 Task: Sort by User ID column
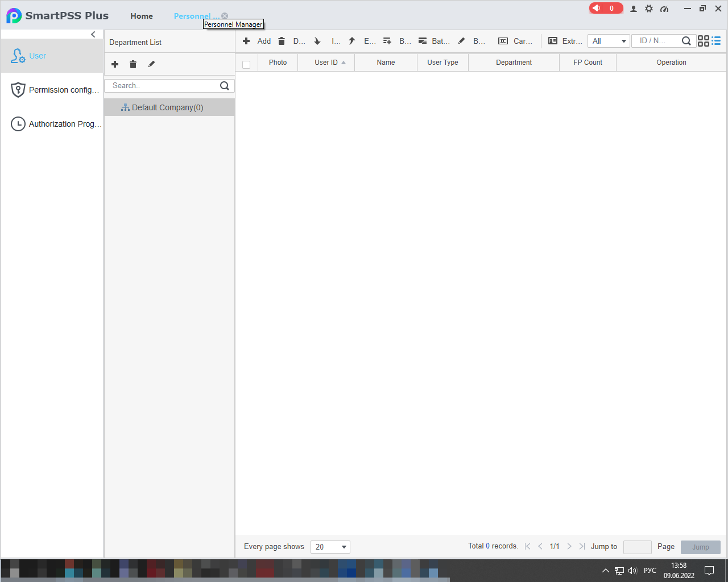326,63
